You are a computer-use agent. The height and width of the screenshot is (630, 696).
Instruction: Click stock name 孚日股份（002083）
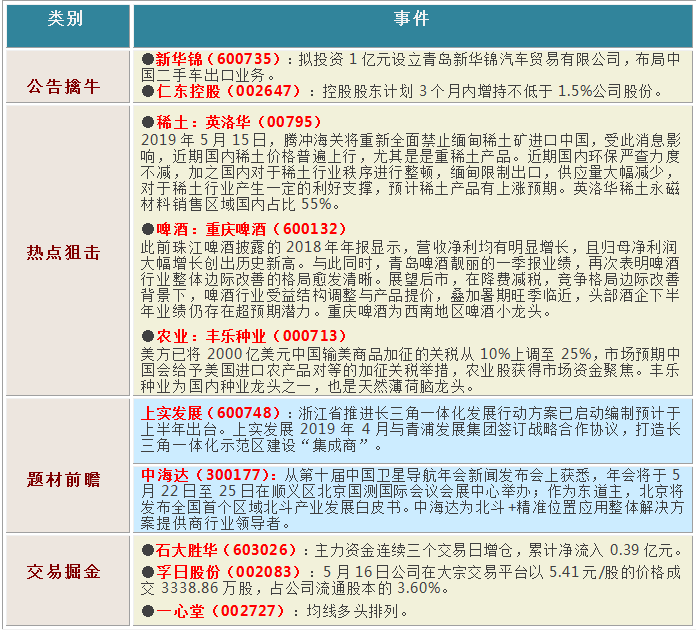(229, 572)
